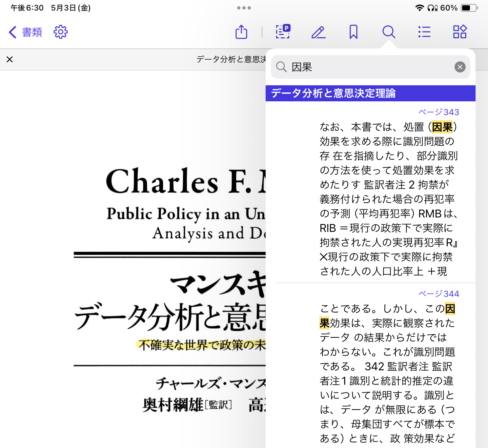Tap the battery status indicator
The image size is (488, 448).
[469, 8]
